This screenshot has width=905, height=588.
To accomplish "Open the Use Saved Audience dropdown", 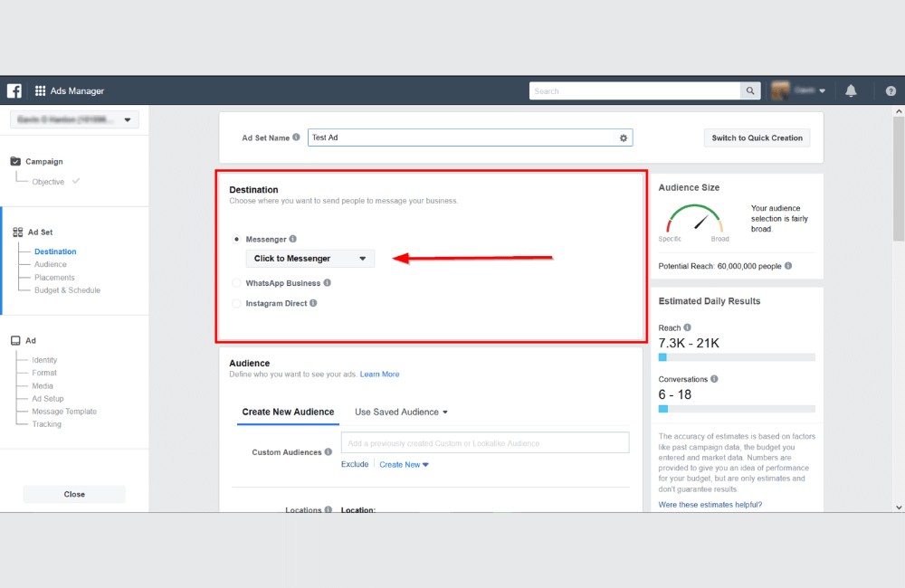I will pos(401,412).
